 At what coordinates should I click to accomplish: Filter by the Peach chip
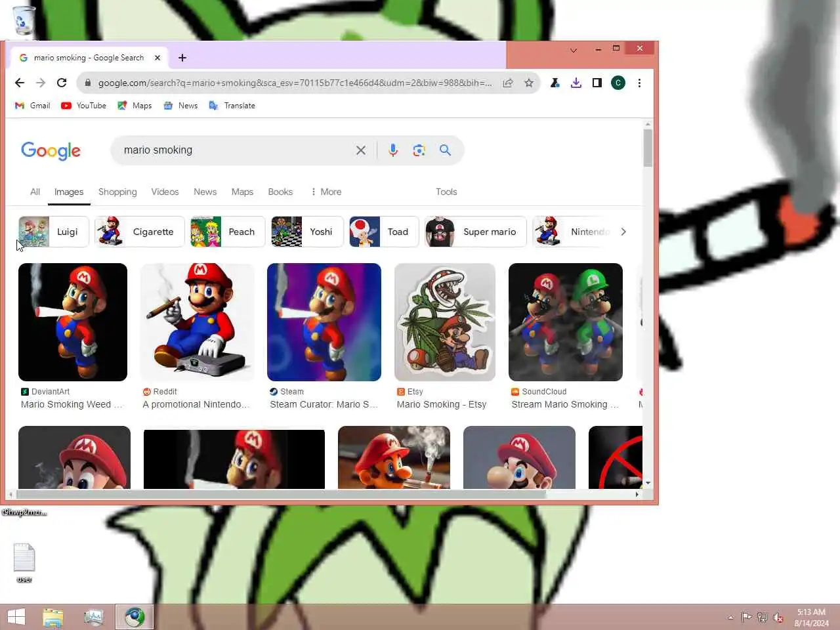tap(228, 232)
